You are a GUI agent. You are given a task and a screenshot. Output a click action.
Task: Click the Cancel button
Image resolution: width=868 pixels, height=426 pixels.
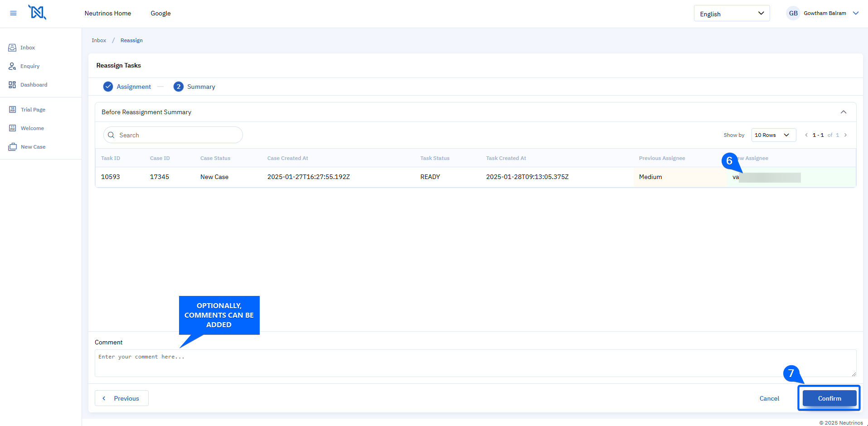(x=769, y=398)
